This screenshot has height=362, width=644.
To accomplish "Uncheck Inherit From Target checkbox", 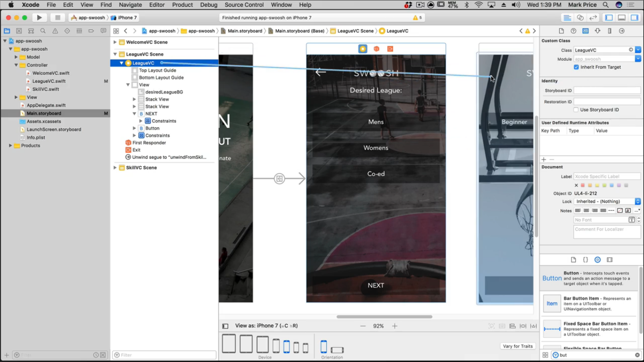I will point(576,67).
